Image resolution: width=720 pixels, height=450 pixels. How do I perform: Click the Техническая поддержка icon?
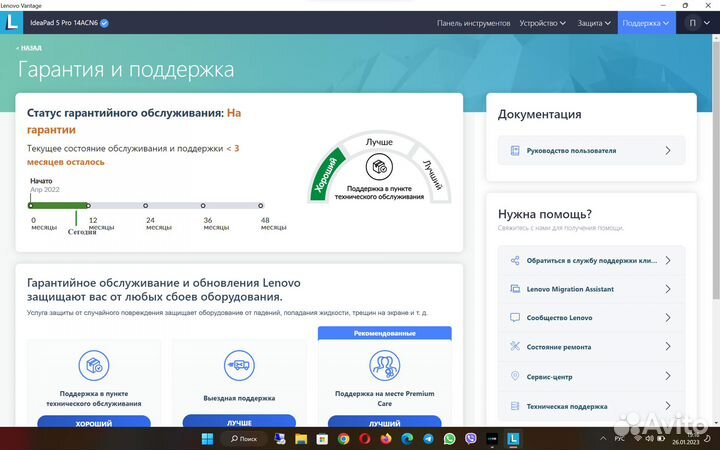coord(515,406)
